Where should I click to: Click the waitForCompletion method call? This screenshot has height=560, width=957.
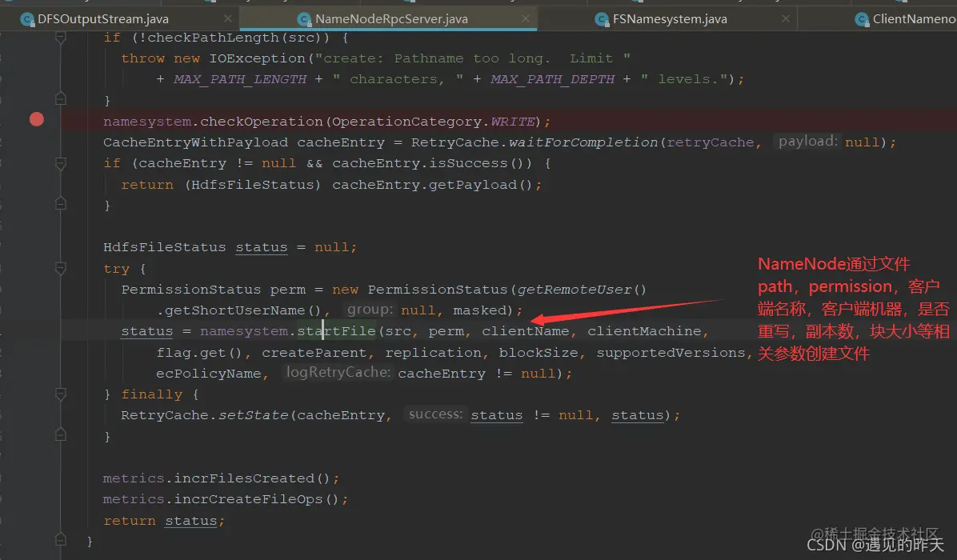coord(583,142)
